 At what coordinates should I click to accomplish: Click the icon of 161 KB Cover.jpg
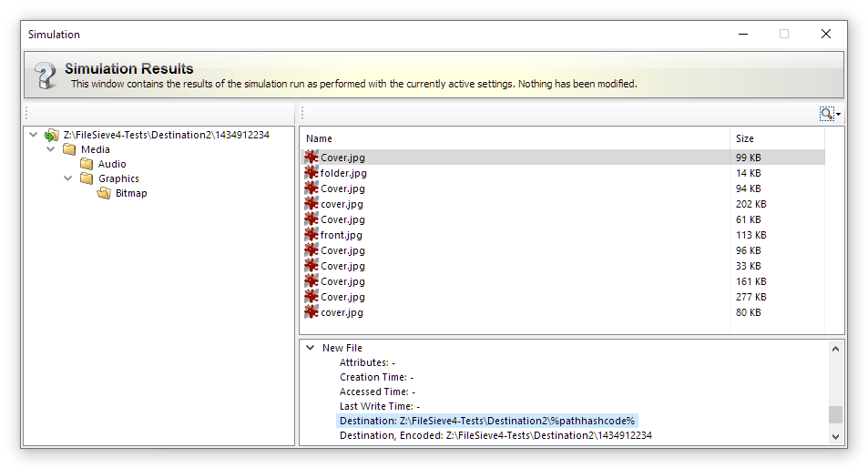311,281
